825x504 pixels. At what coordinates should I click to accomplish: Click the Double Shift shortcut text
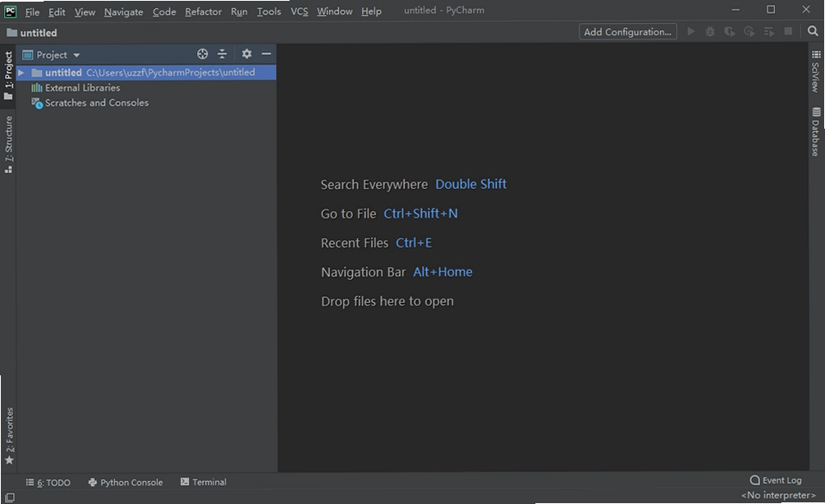point(471,184)
